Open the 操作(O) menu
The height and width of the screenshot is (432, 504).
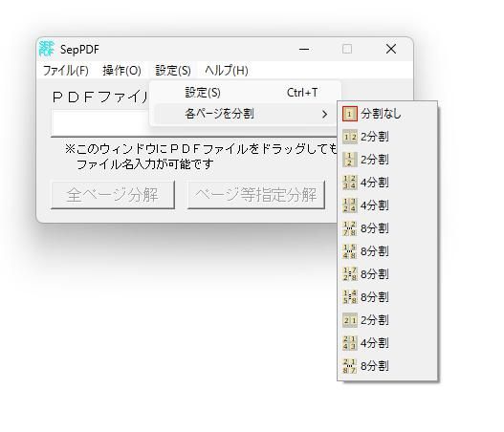pos(121,71)
